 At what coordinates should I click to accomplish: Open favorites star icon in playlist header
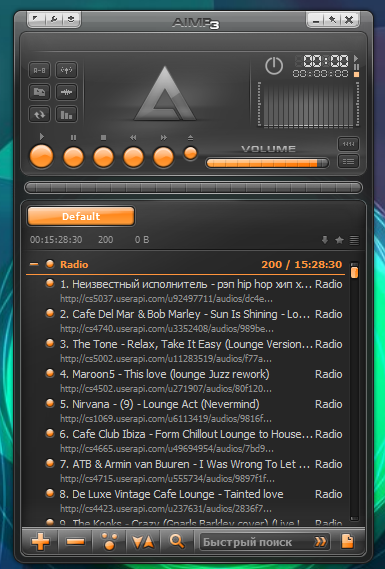click(339, 240)
